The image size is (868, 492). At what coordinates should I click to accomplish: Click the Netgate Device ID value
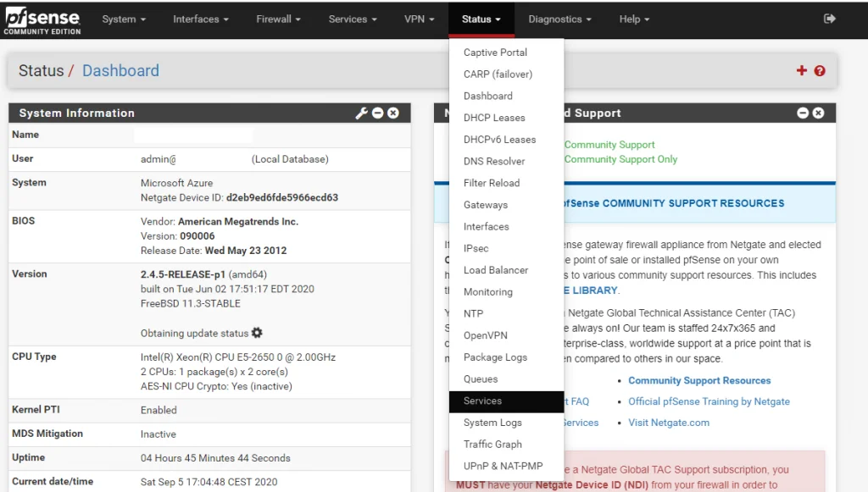pos(281,197)
